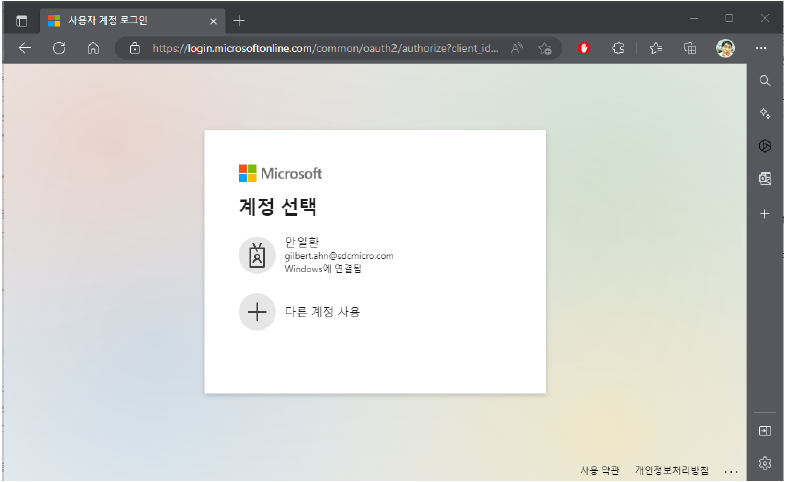This screenshot has height=482, width=785.
Task: Reload the page with the refresh icon
Action: pos(59,48)
